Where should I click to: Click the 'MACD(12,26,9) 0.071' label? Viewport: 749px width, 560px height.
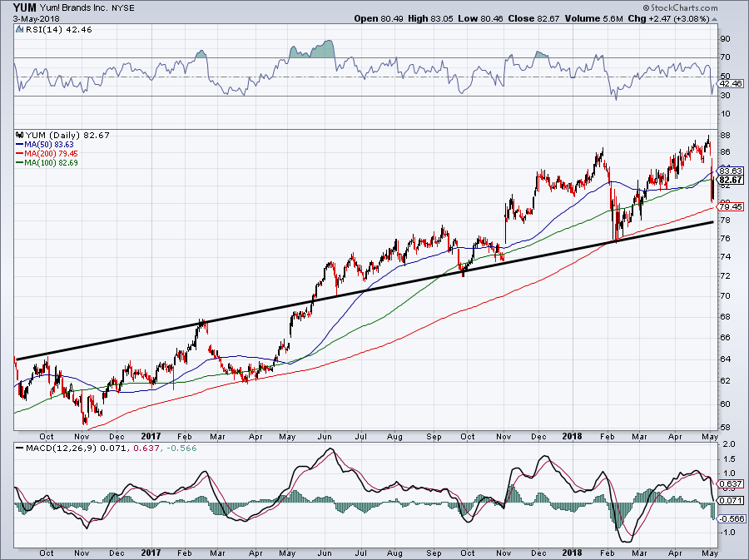[x=77, y=448]
